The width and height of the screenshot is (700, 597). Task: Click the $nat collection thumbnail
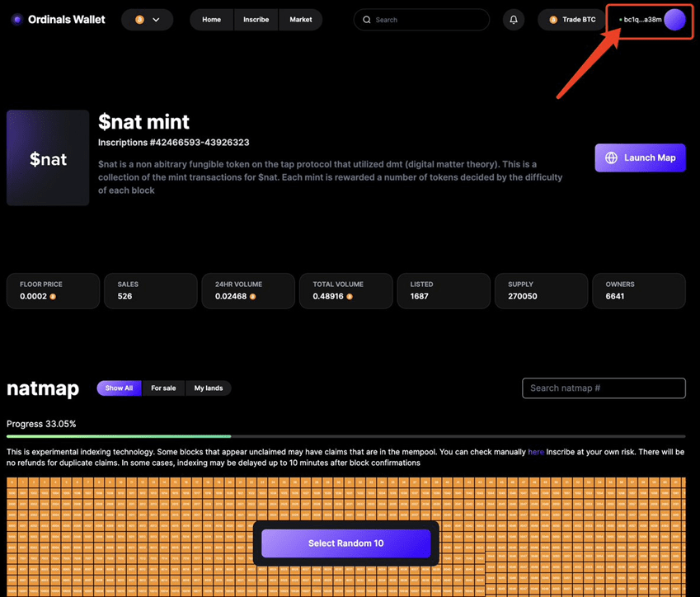48,157
